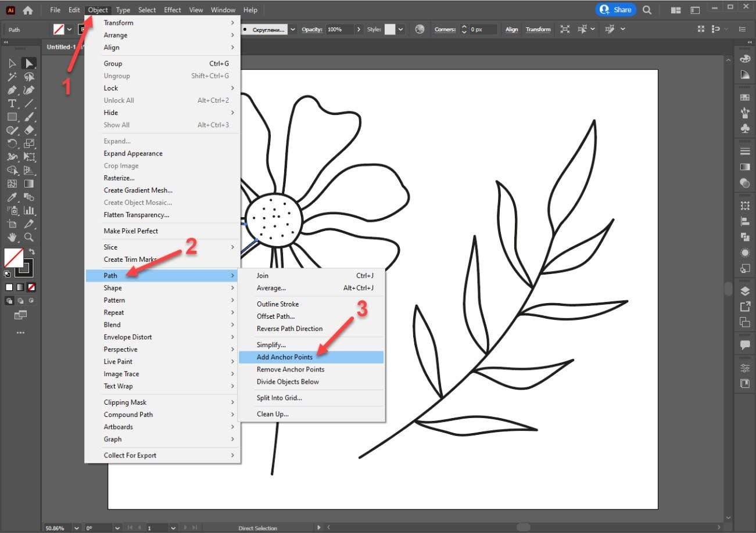
Task: Open the Arrange Documents switcher
Action: coord(676,10)
